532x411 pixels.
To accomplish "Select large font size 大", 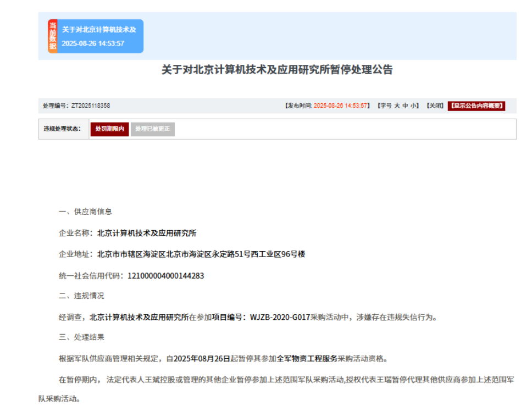I will click(397, 106).
